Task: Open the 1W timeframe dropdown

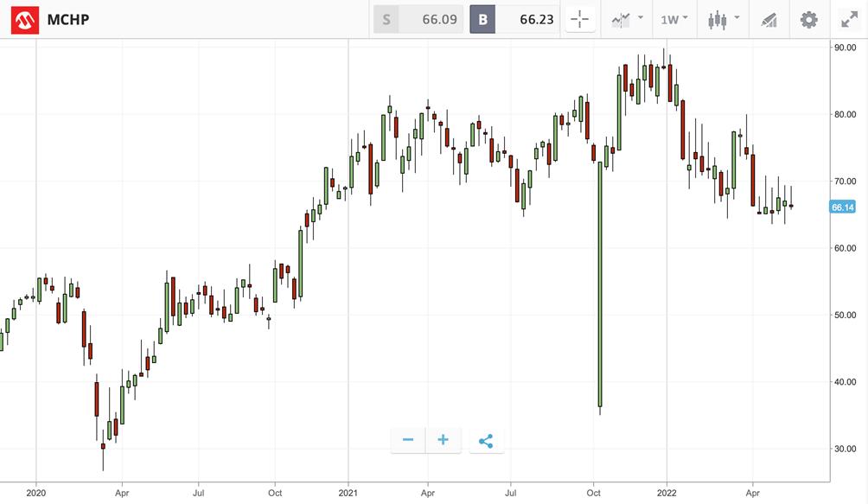Action: pos(673,19)
